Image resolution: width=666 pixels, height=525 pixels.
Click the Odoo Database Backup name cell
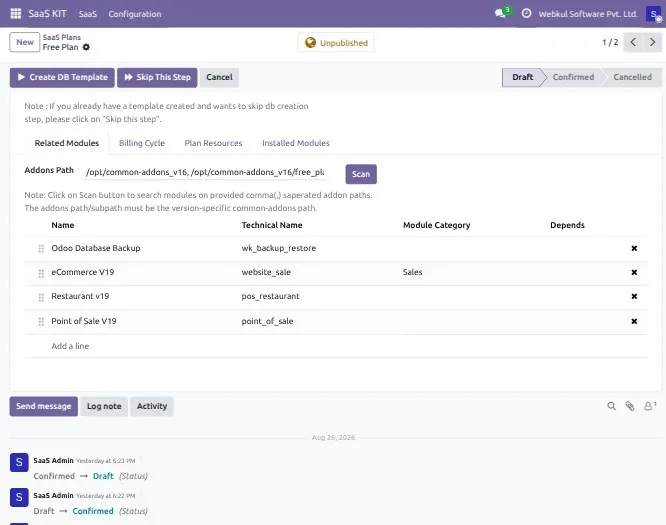pos(96,248)
